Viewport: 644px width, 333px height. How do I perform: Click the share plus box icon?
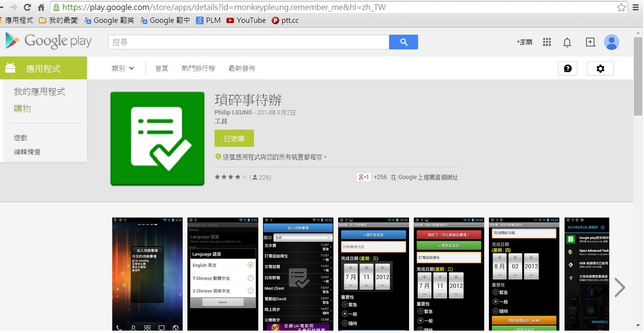(x=590, y=42)
